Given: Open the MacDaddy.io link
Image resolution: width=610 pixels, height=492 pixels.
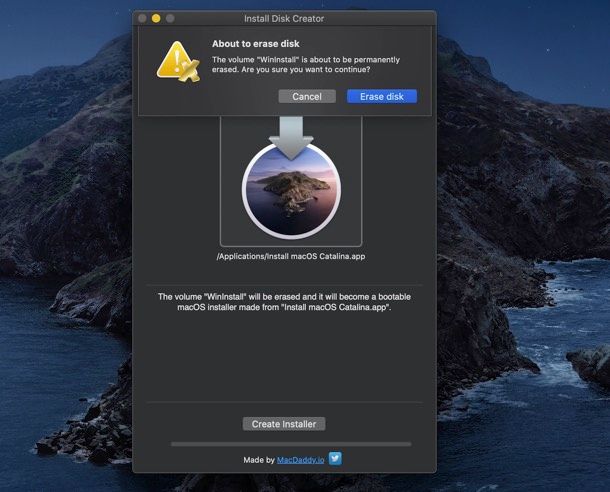Looking at the screenshot, I should [x=300, y=460].
